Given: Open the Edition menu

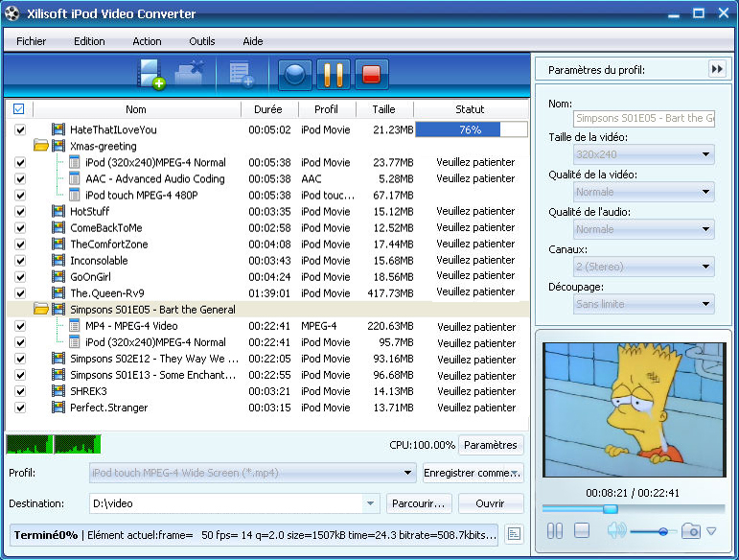Looking at the screenshot, I should pyautogui.click(x=89, y=41).
